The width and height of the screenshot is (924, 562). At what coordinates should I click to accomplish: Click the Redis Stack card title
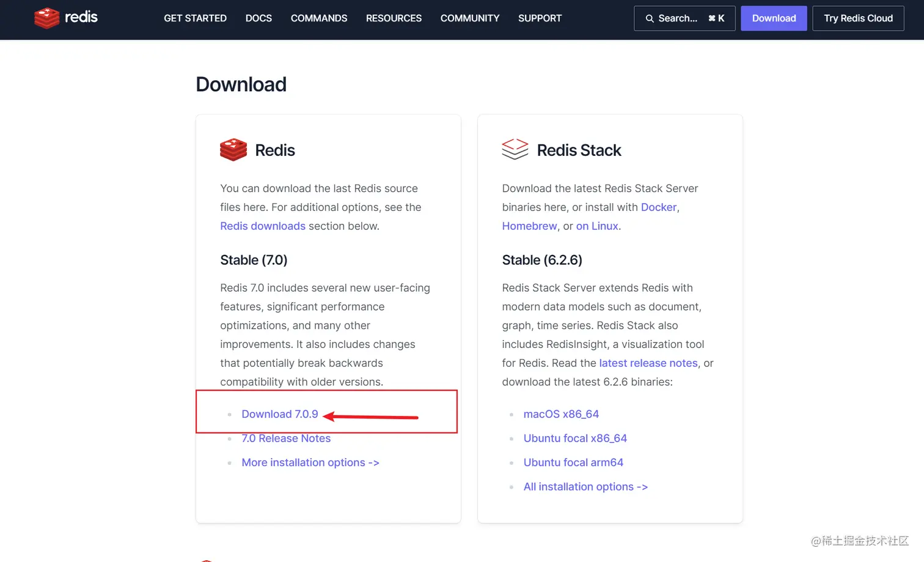[579, 150]
